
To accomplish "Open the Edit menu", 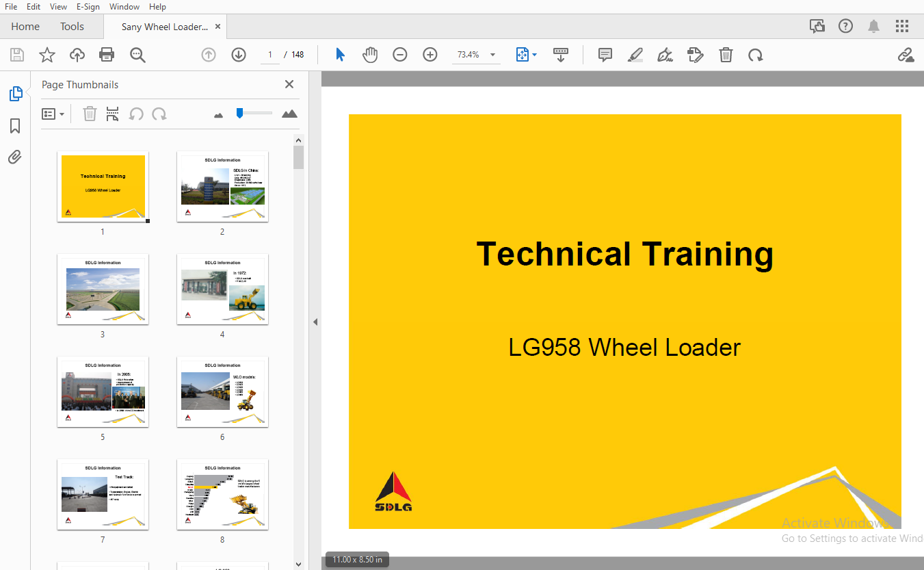I will [x=34, y=7].
